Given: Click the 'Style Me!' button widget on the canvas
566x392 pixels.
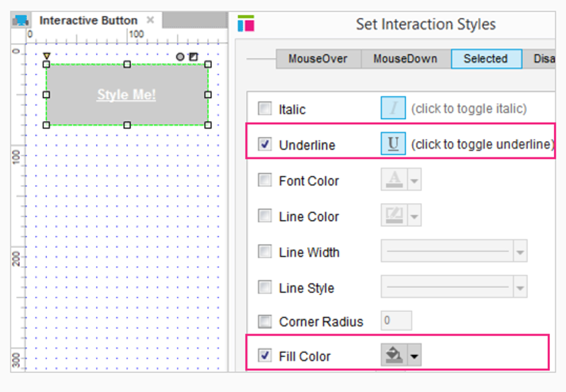Looking at the screenshot, I should click(x=126, y=95).
